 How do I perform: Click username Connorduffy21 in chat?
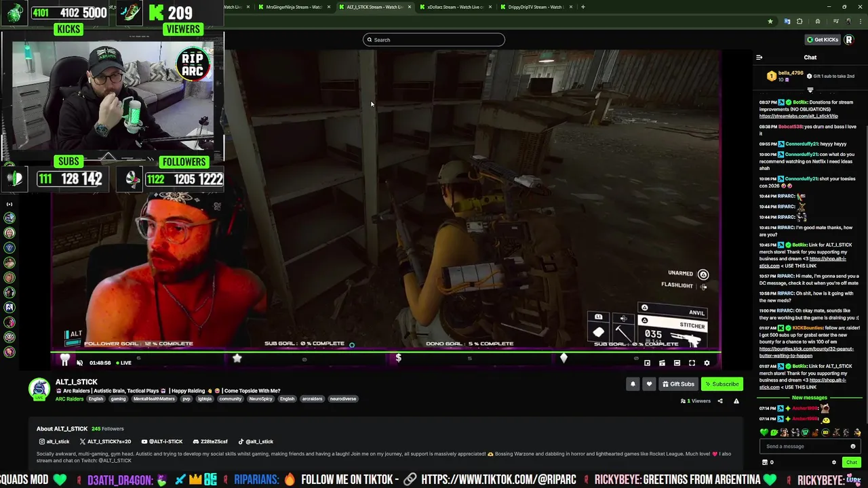pyautogui.click(x=800, y=144)
